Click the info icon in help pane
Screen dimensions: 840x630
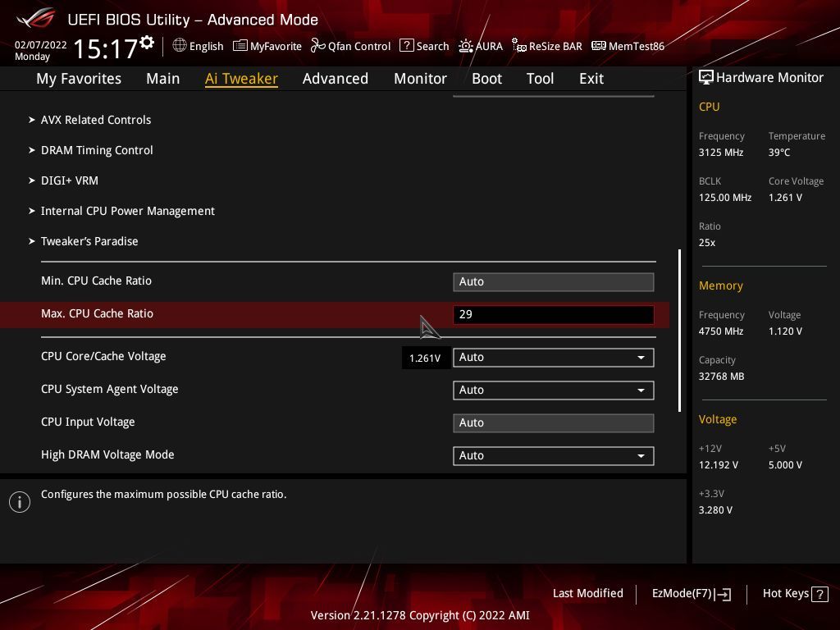click(x=20, y=502)
